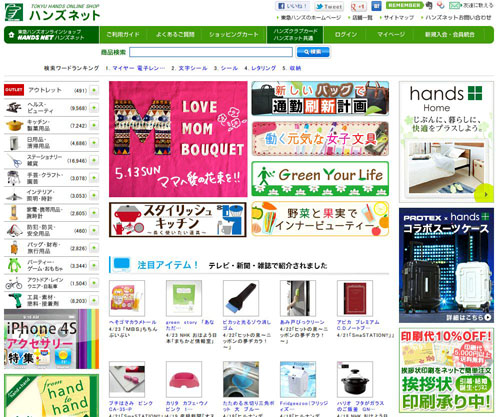Click the yellow pot kitchen category icon

coord(14,125)
